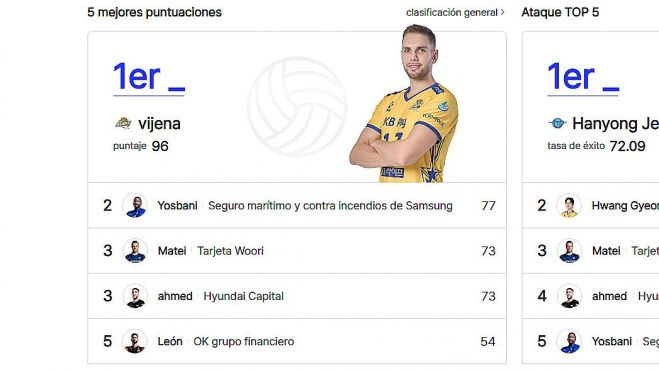659x371 pixels.
Task: Click the vijena player photo
Action: [x=404, y=103]
